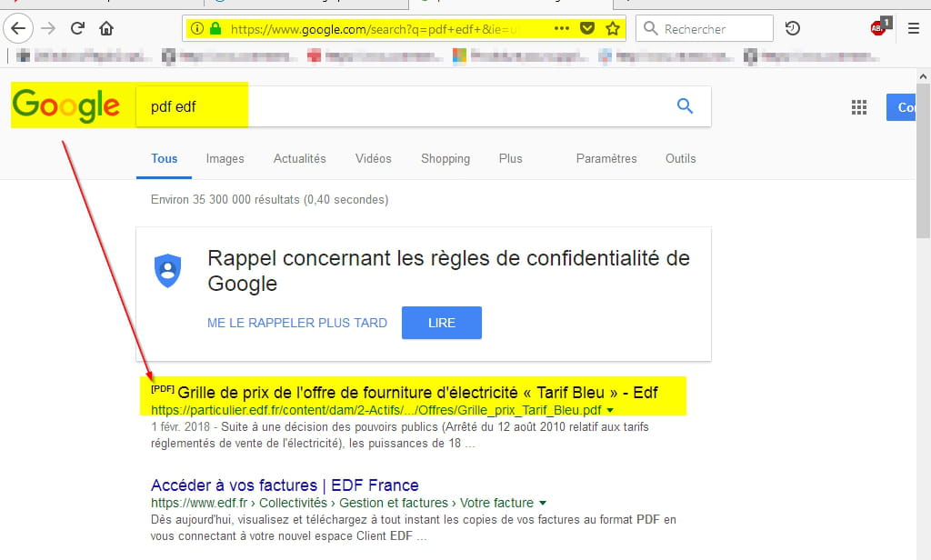Click the forward navigation arrow
Image resolution: width=931 pixels, height=560 pixels.
[49, 28]
